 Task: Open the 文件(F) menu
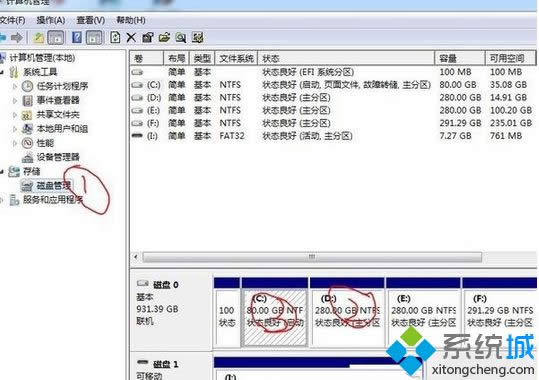[12, 20]
